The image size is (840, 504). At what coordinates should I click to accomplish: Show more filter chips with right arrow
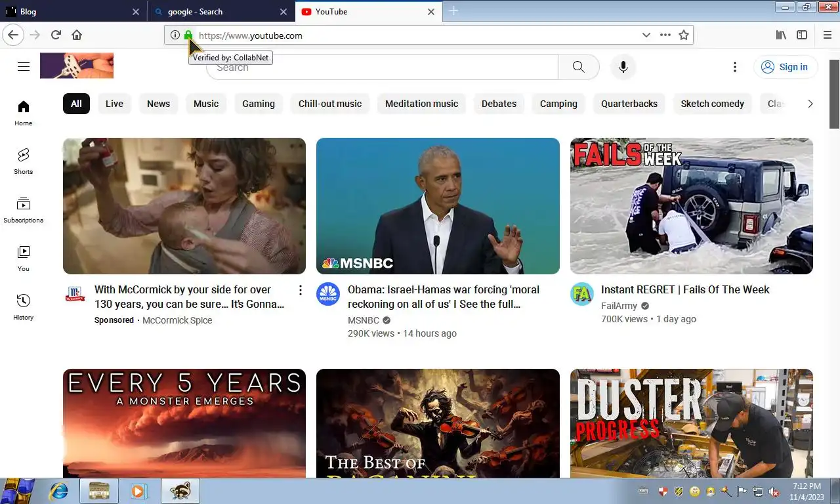click(810, 104)
